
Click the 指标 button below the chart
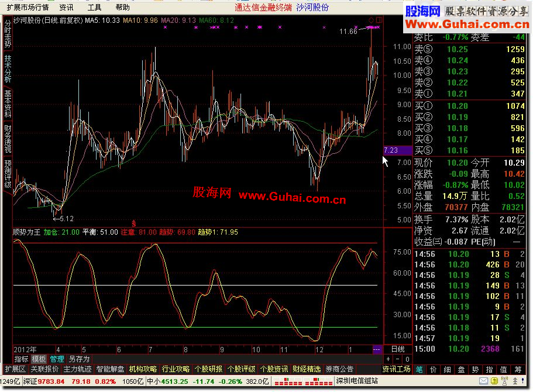pyautogui.click(x=21, y=359)
